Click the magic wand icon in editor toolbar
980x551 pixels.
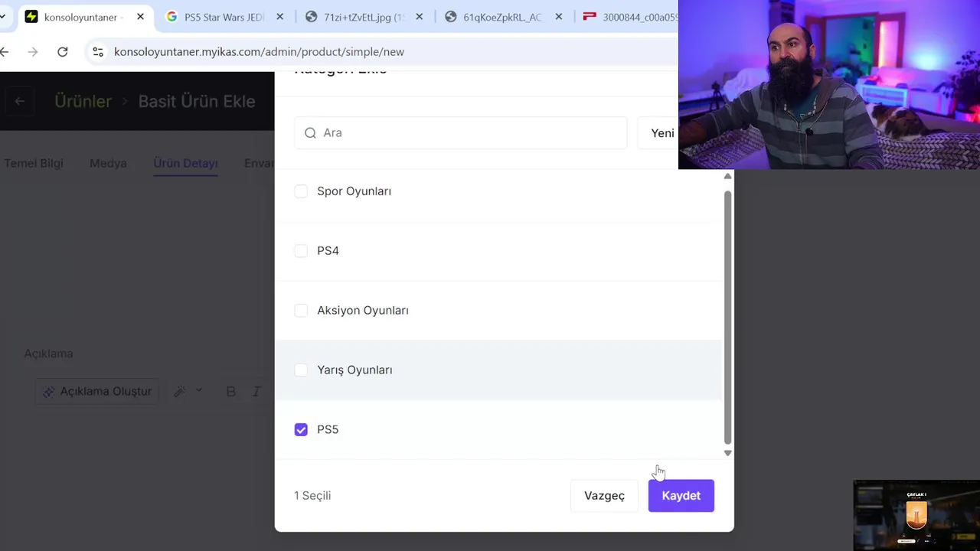180,391
